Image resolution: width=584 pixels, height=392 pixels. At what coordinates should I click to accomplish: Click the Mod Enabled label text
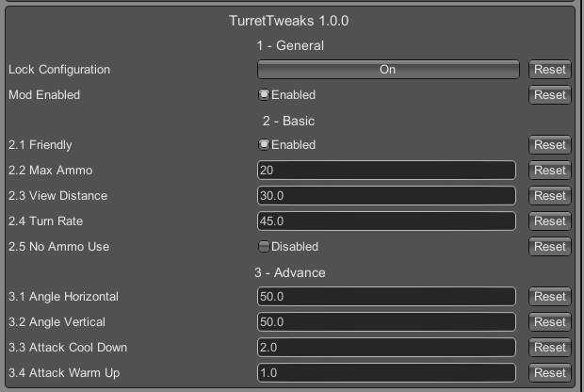coord(44,94)
